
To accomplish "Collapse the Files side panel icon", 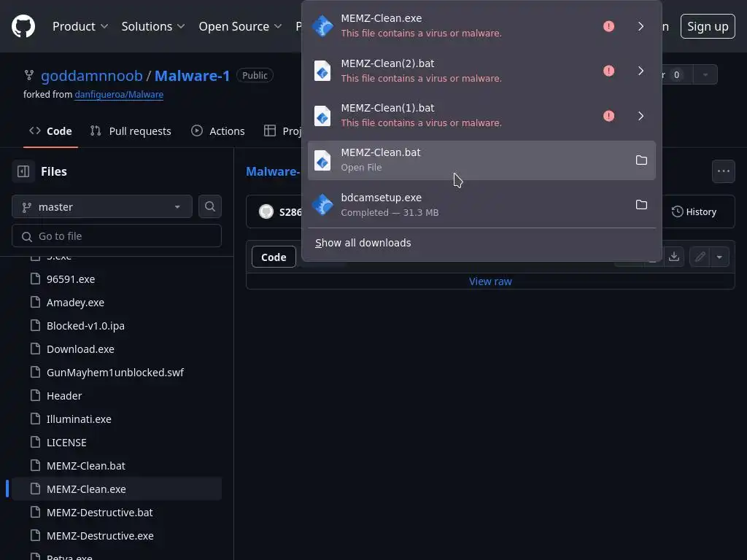I will pos(23,171).
